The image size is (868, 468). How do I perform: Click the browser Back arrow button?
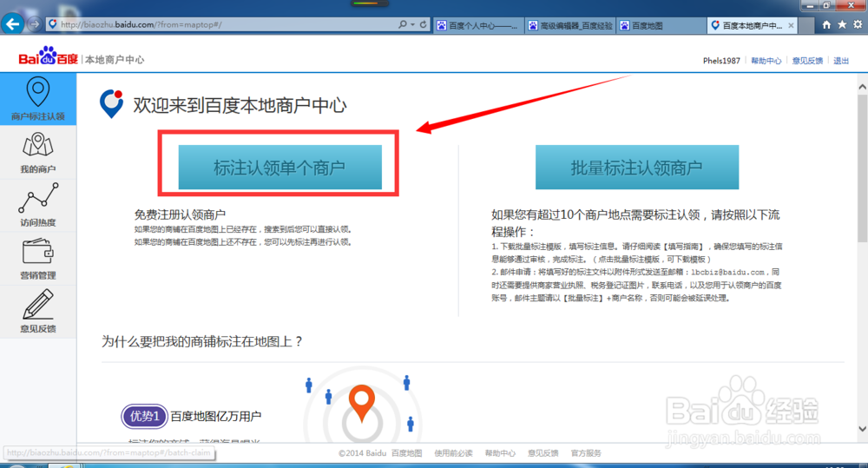pyautogui.click(x=12, y=23)
